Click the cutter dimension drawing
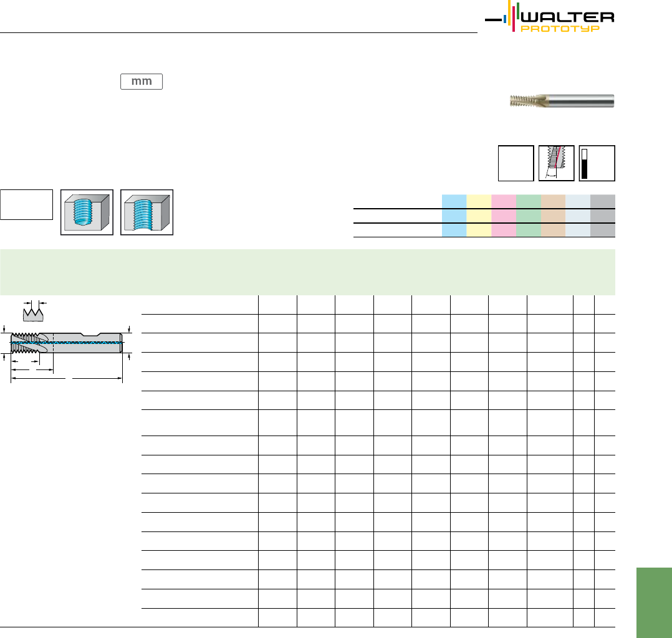Screen dimensions: 672x638 67,354
